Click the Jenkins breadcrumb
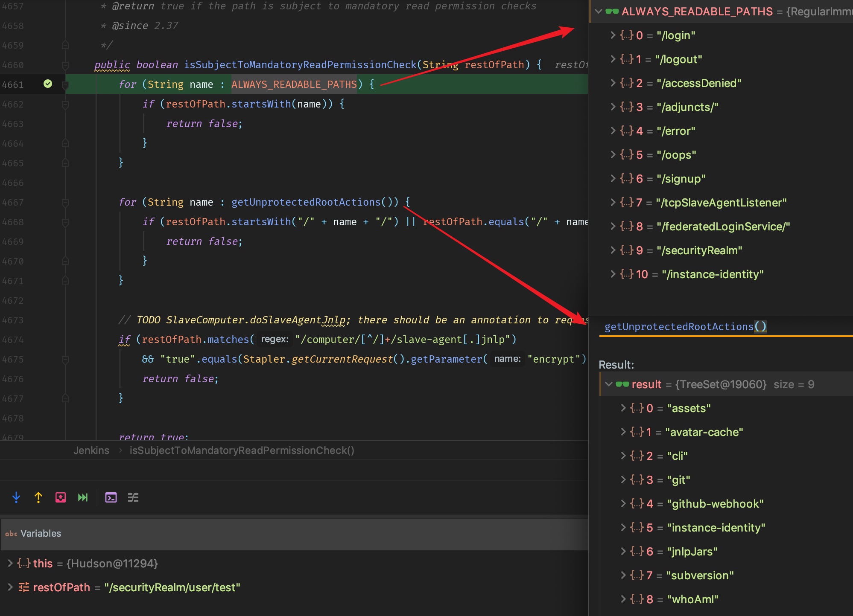 click(91, 450)
